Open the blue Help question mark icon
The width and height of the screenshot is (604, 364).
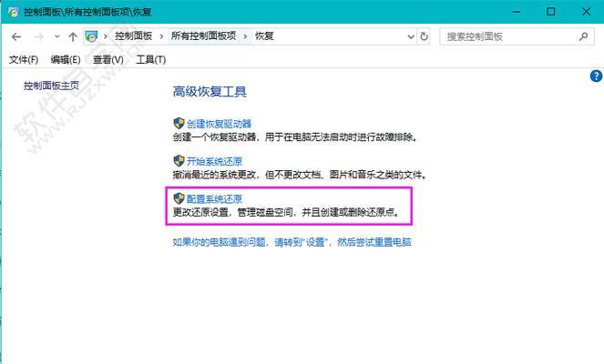(596, 76)
